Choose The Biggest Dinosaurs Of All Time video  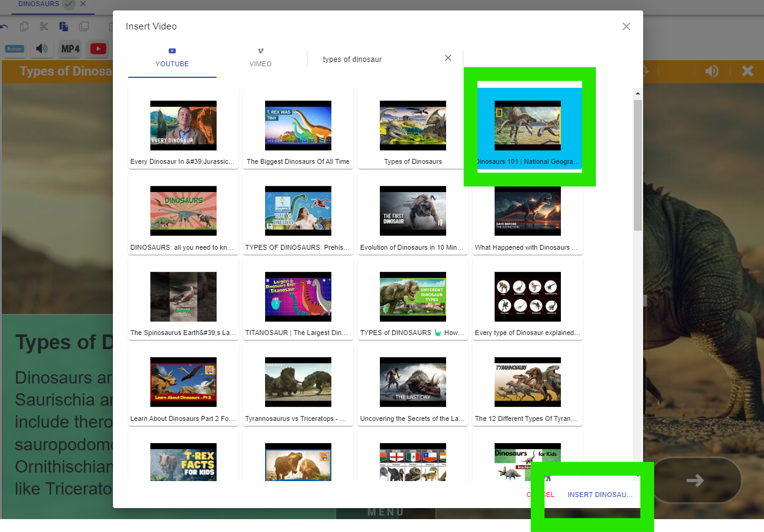click(x=298, y=128)
